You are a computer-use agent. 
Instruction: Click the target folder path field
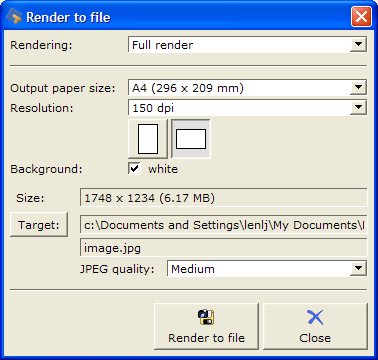point(224,225)
